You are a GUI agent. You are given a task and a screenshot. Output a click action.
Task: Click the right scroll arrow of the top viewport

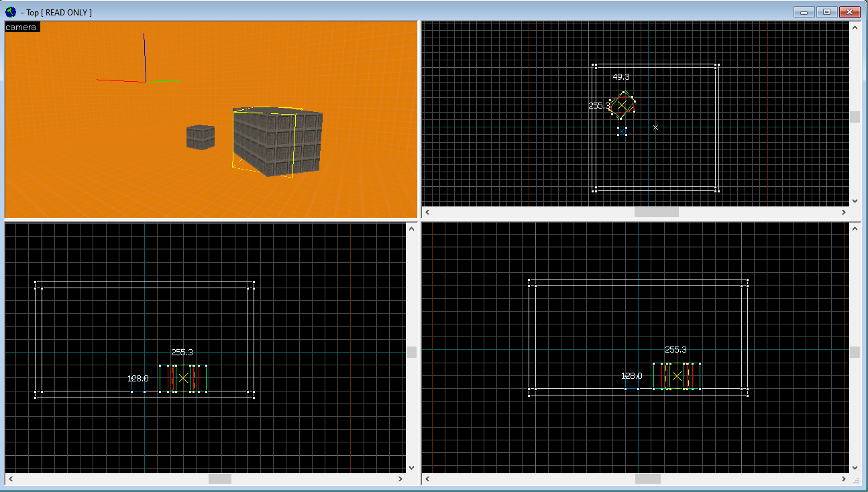[x=844, y=211]
